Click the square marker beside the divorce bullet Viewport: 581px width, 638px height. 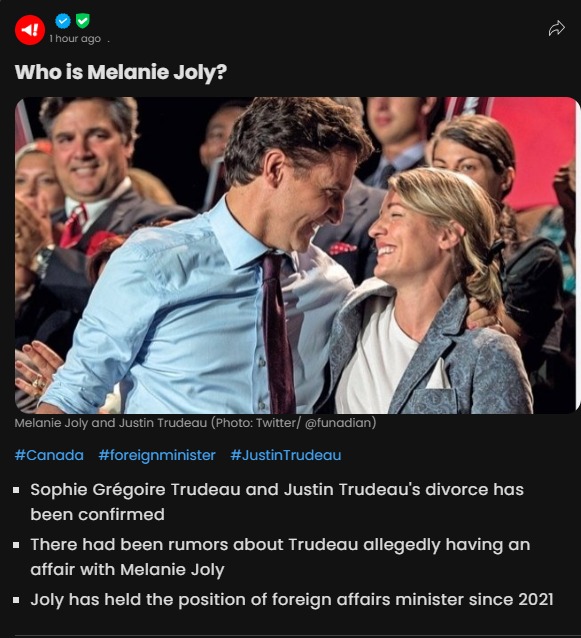click(x=16, y=490)
